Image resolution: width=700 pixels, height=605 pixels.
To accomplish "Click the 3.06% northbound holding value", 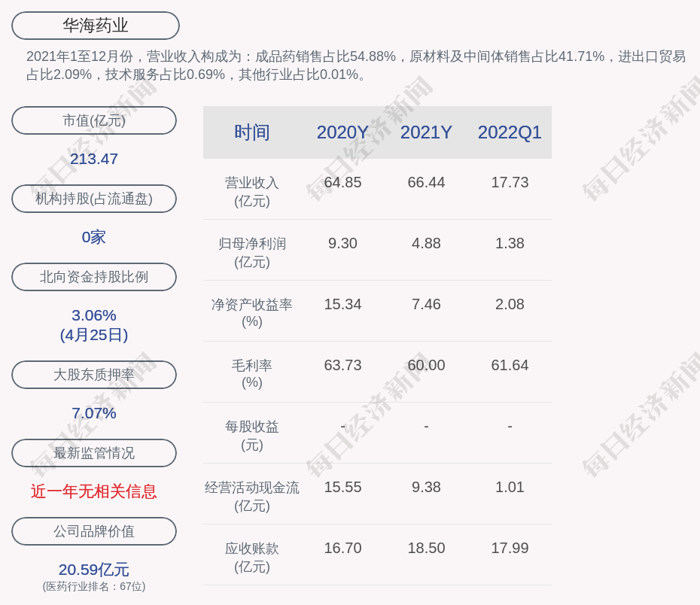I will (94, 315).
